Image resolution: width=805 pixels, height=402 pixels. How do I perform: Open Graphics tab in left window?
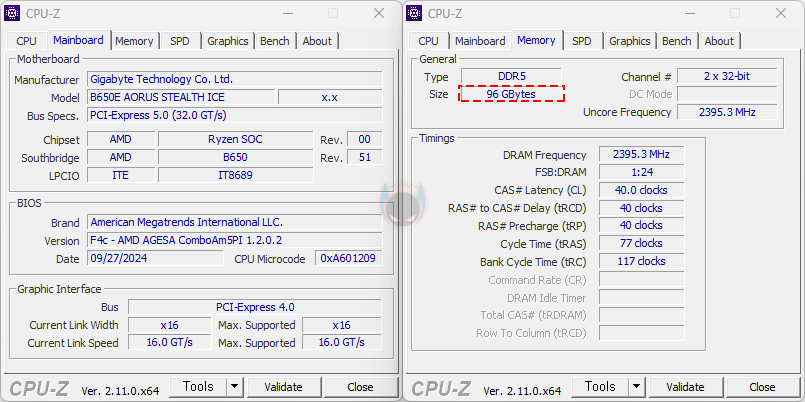228,41
